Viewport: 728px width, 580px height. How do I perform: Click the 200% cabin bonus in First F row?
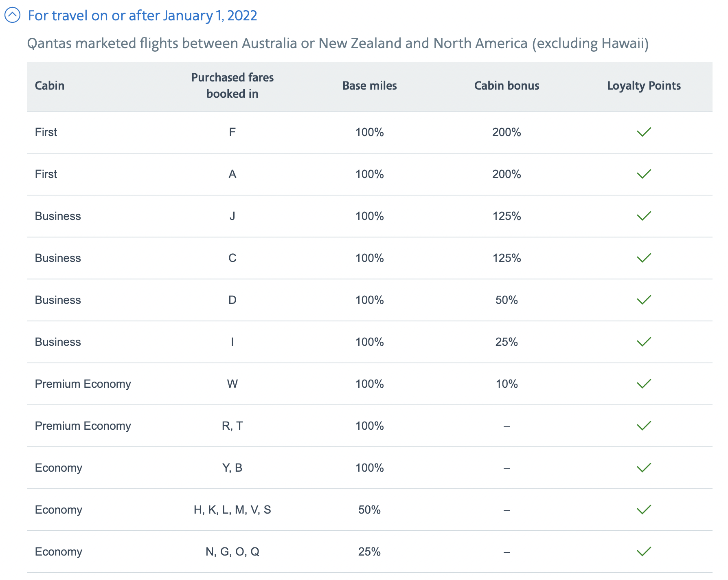507,132
